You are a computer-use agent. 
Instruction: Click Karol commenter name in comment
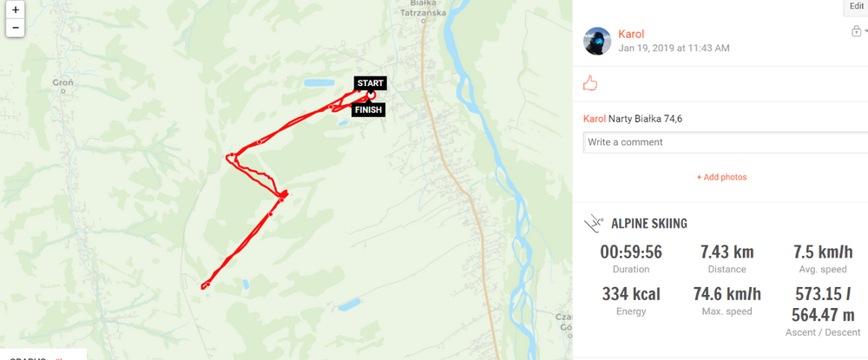(594, 119)
